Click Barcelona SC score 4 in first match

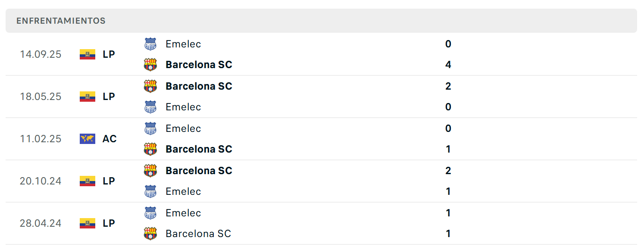click(448, 65)
